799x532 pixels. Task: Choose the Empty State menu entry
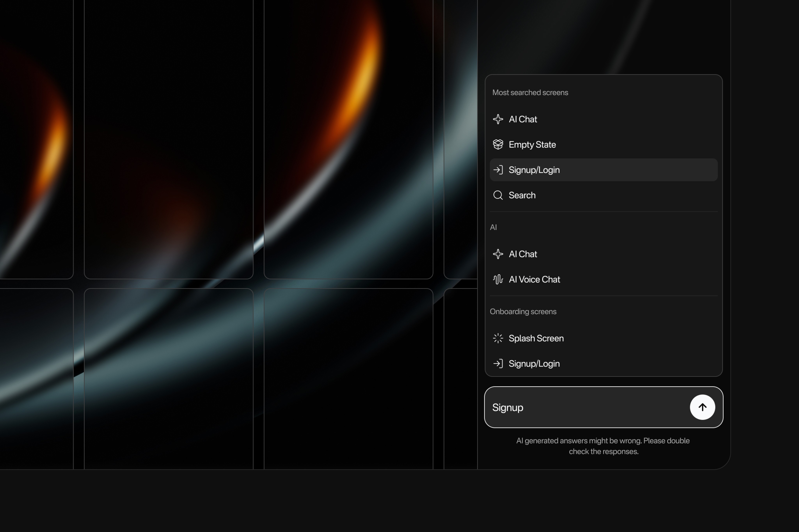coord(532,145)
